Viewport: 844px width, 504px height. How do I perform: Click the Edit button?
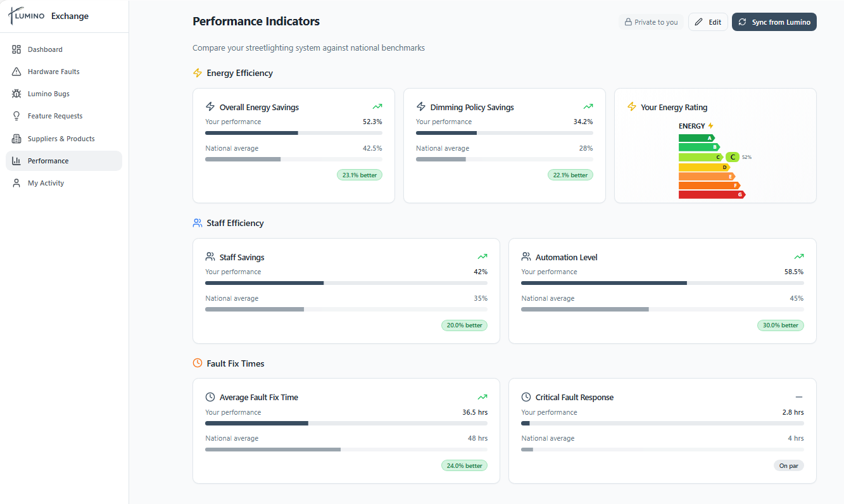click(x=708, y=22)
